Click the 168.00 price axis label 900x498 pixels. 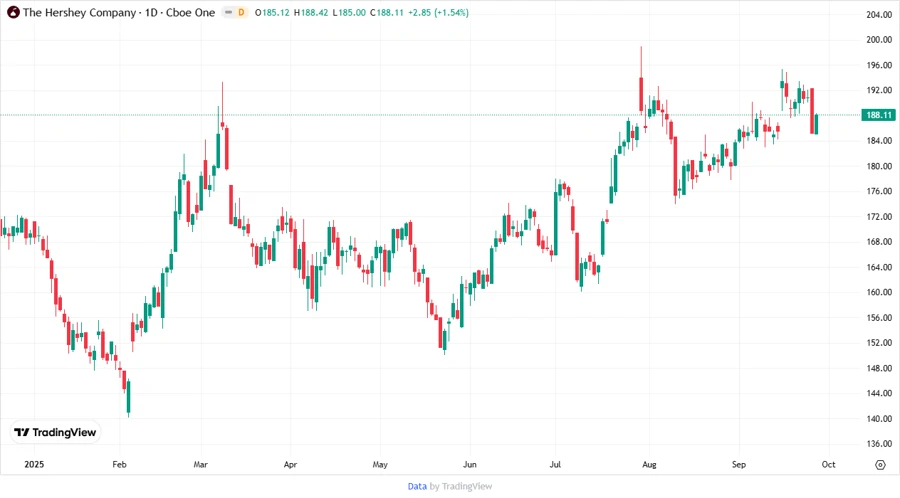(x=879, y=242)
